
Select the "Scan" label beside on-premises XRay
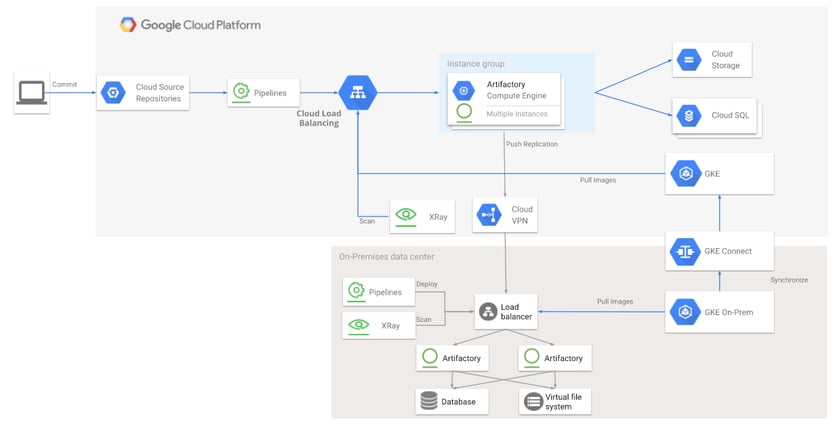423,320
